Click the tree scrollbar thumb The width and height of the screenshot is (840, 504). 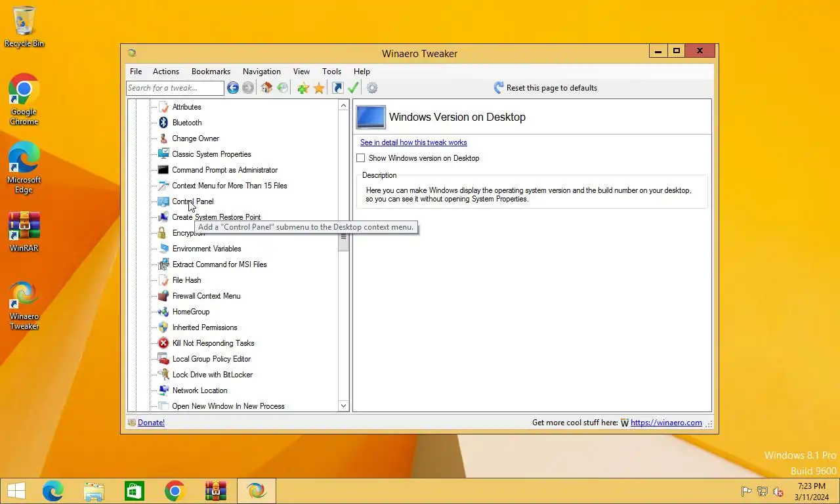click(x=343, y=237)
